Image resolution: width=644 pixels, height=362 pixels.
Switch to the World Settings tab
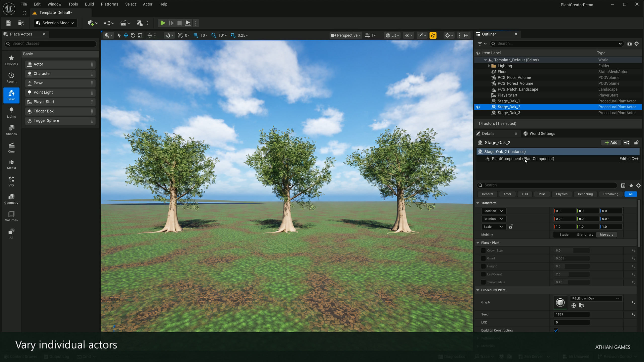coord(539,133)
